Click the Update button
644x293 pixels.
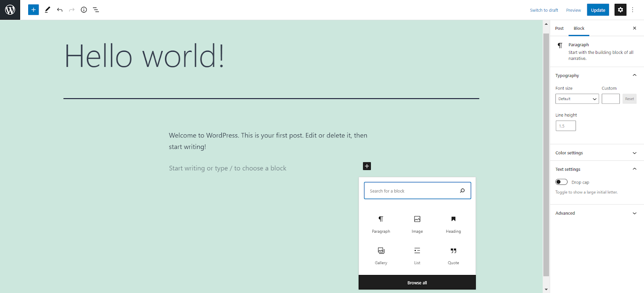click(598, 10)
